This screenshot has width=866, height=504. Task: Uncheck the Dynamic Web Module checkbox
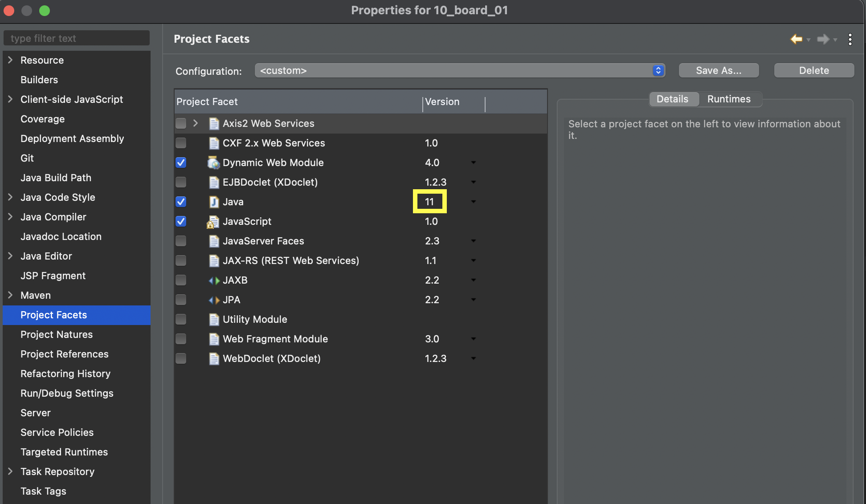181,163
